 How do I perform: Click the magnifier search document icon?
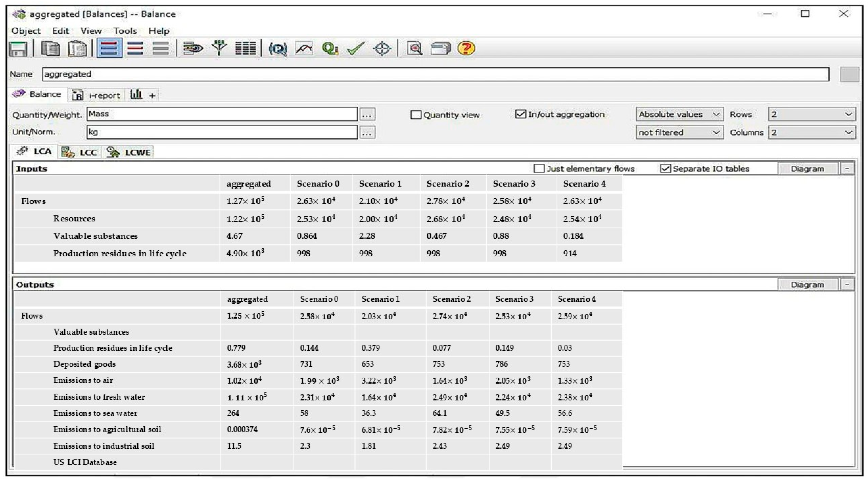(x=415, y=49)
